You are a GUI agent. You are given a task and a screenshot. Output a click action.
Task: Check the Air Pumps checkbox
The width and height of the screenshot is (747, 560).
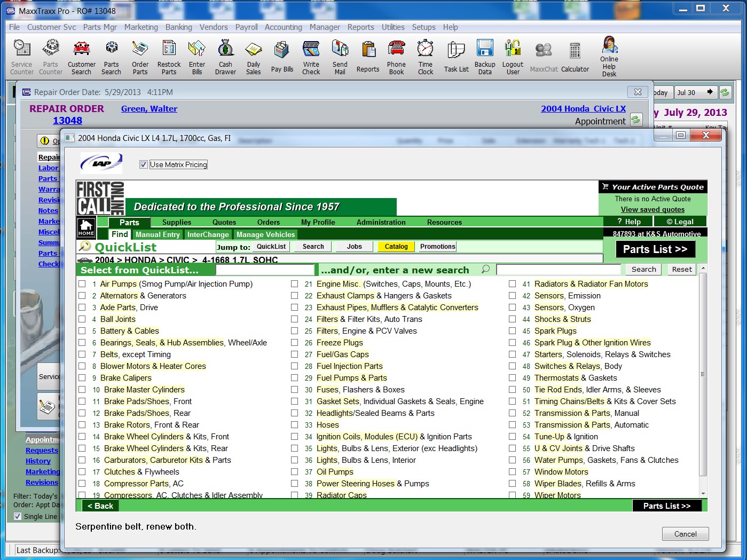[x=82, y=284]
